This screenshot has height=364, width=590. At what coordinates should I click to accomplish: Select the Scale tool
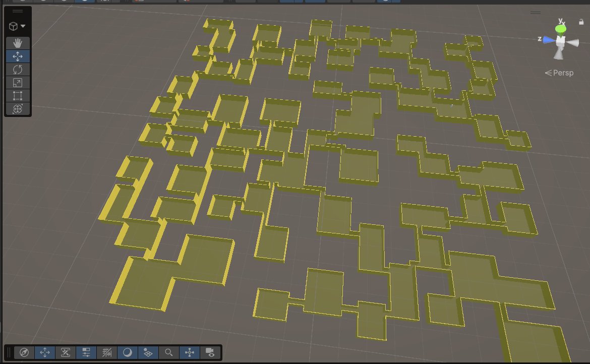[x=17, y=83]
